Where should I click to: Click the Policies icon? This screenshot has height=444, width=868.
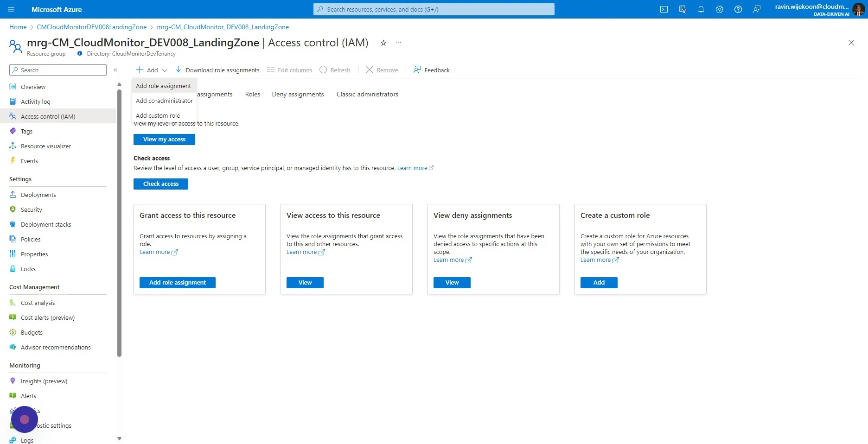point(13,239)
